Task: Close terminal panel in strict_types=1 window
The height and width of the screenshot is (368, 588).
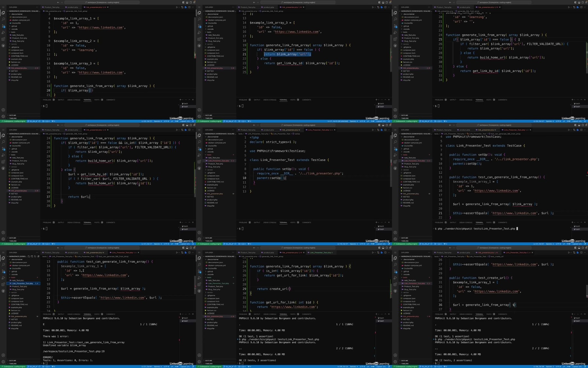Action: click(x=389, y=222)
